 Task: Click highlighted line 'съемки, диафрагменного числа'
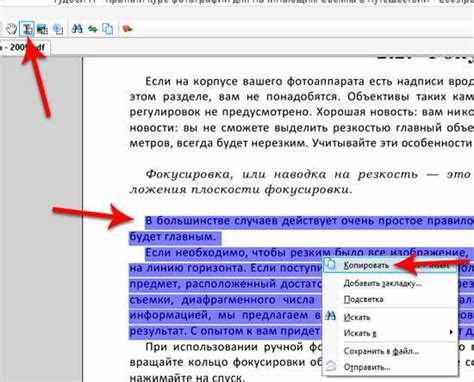pos(226,300)
